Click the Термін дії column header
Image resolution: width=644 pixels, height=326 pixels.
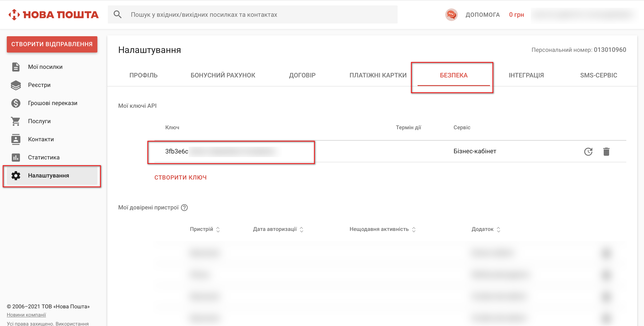[408, 127]
